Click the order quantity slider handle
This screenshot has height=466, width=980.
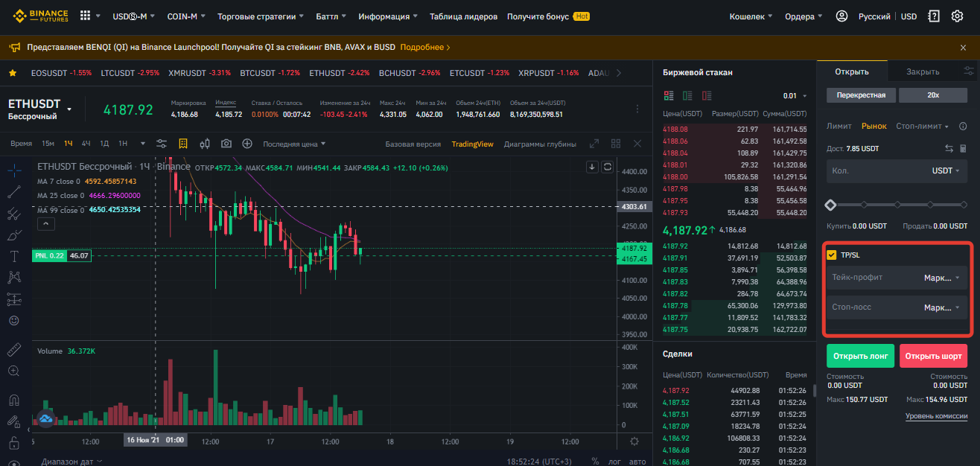click(x=831, y=204)
